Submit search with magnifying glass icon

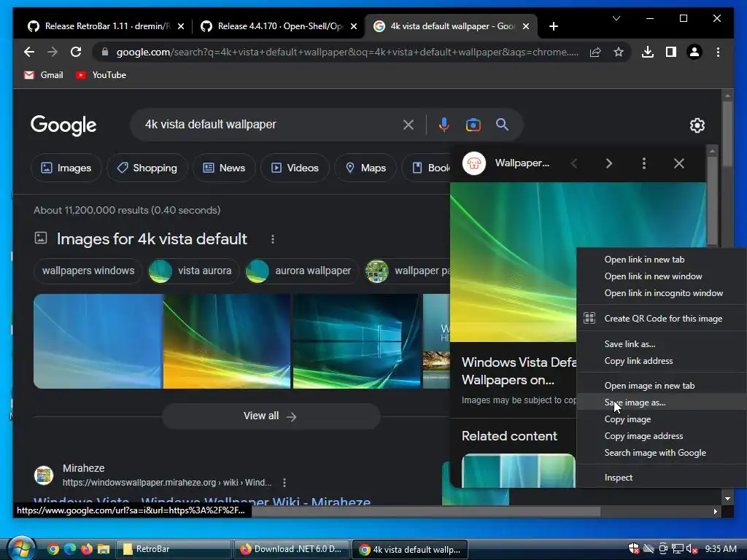[502, 125]
